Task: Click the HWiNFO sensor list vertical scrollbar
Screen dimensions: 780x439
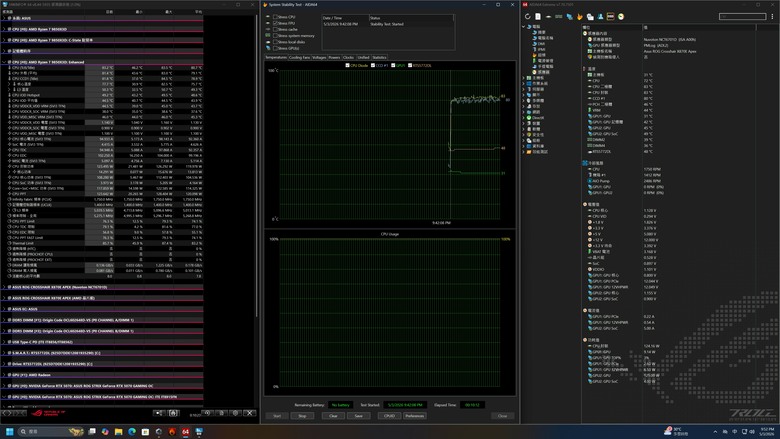Action: (x=257, y=167)
